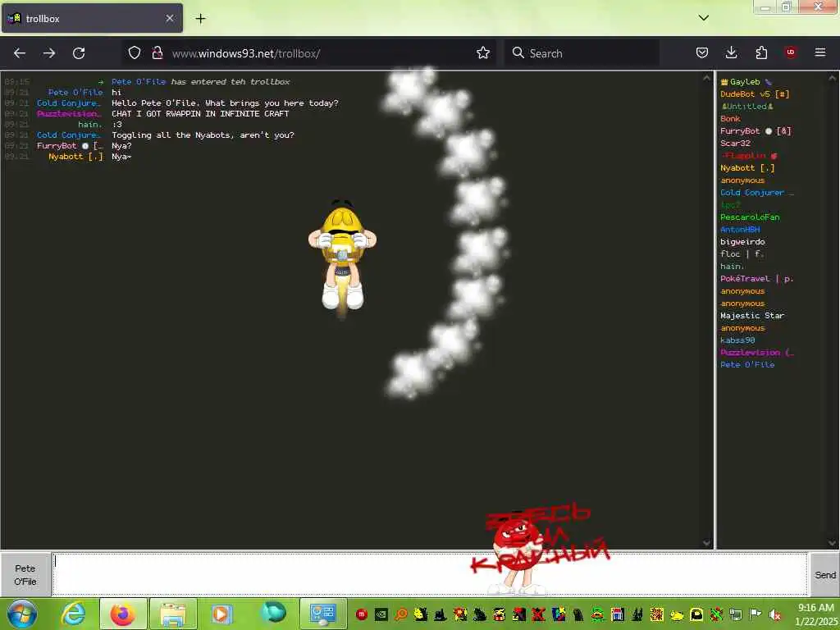Click the Nyabott sender name in chat

pyautogui.click(x=75, y=157)
